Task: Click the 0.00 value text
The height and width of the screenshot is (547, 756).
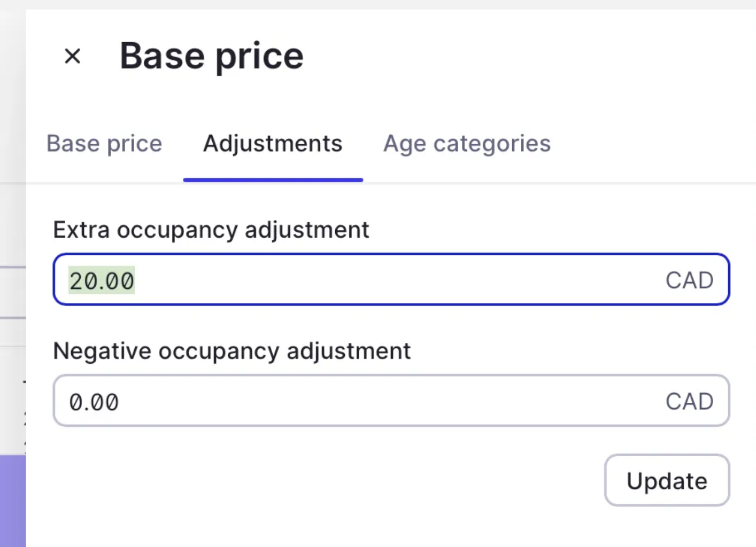Action: pyautogui.click(x=94, y=402)
